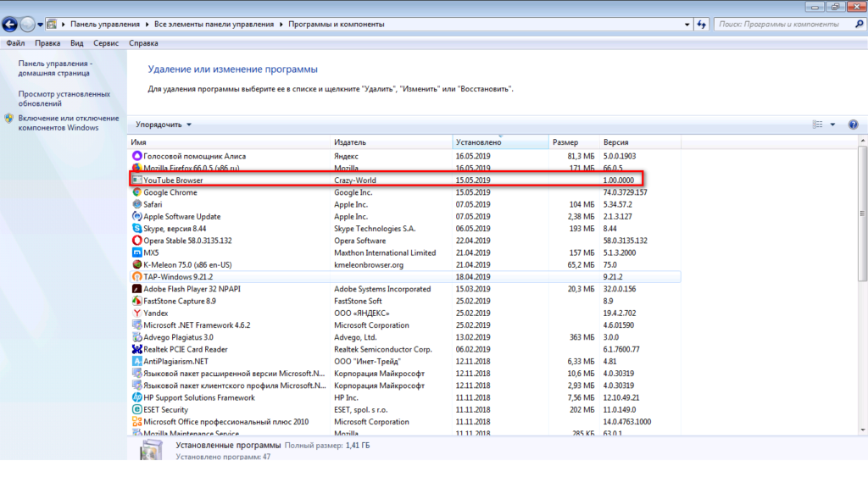Click shield icon beside Windows components link

coord(8,119)
